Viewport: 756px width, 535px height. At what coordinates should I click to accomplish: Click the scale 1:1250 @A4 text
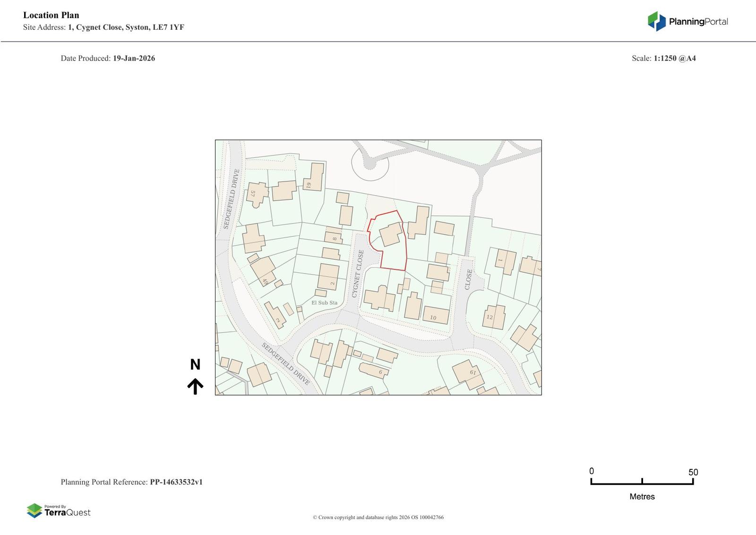tap(674, 58)
